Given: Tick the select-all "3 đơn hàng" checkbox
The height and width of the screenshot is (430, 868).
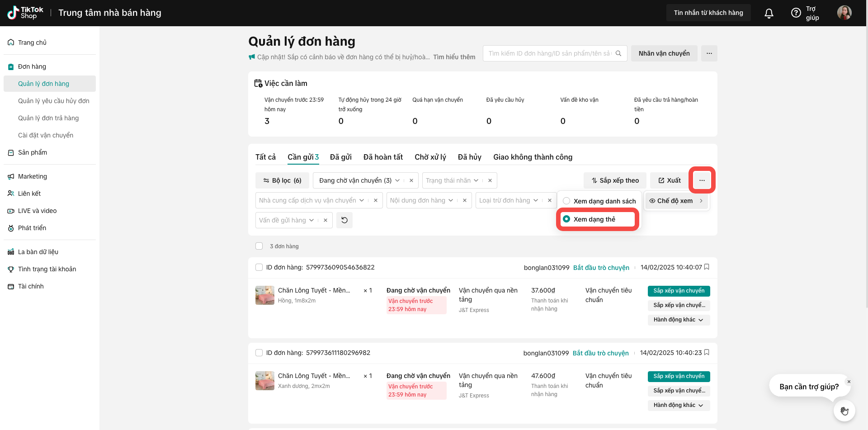Looking at the screenshot, I should (x=259, y=246).
